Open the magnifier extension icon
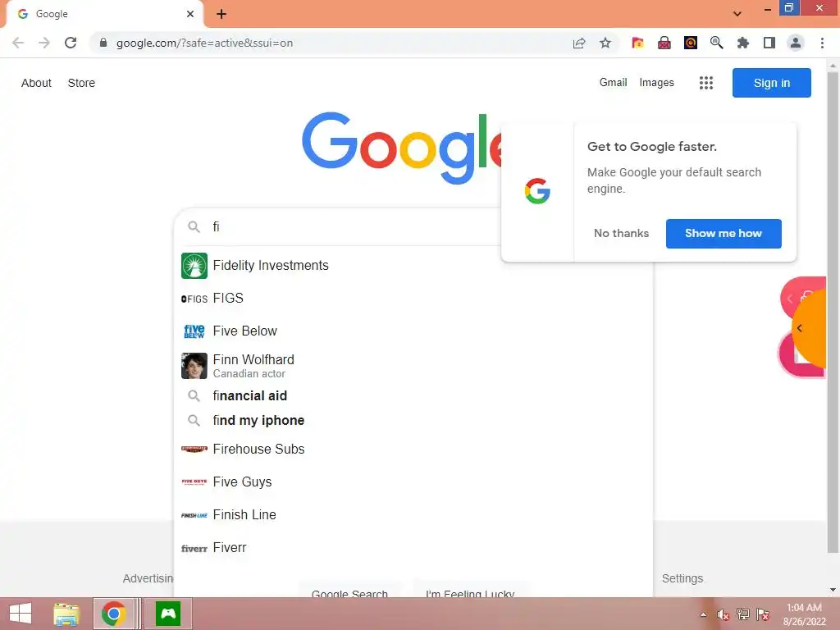The width and height of the screenshot is (840, 630). 717,43
